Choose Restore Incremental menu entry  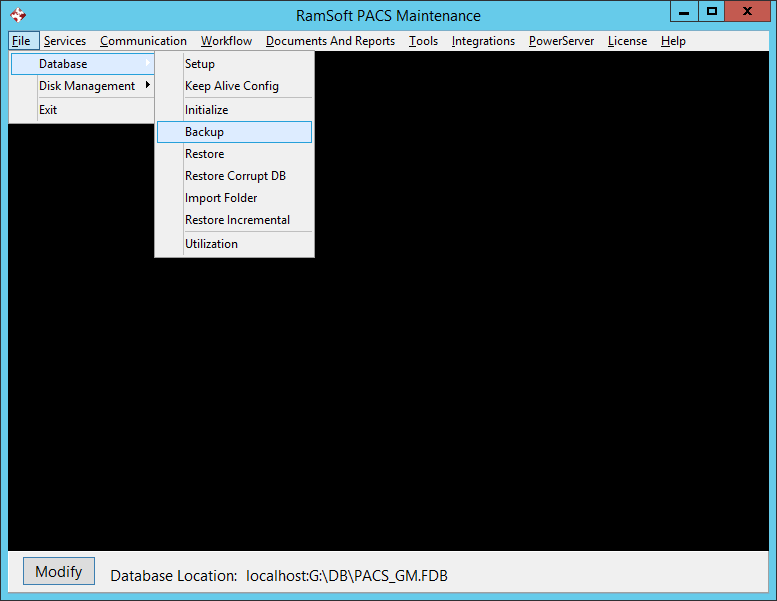(x=237, y=220)
